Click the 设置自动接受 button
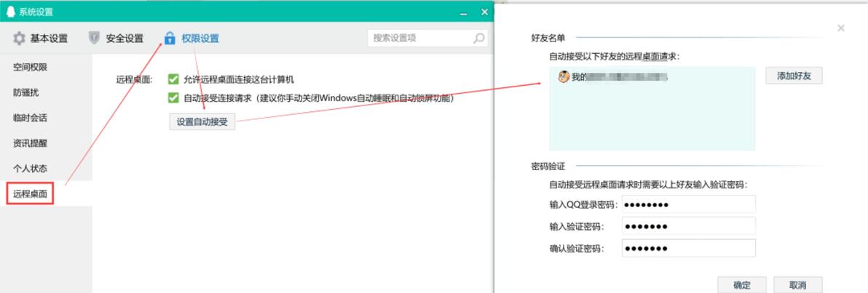The width and height of the screenshot is (868, 293). 202,121
